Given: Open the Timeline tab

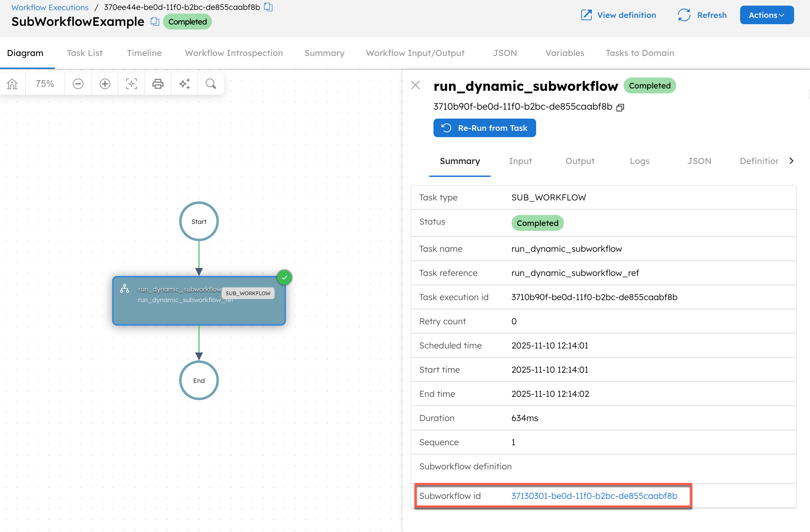Looking at the screenshot, I should 144,53.
